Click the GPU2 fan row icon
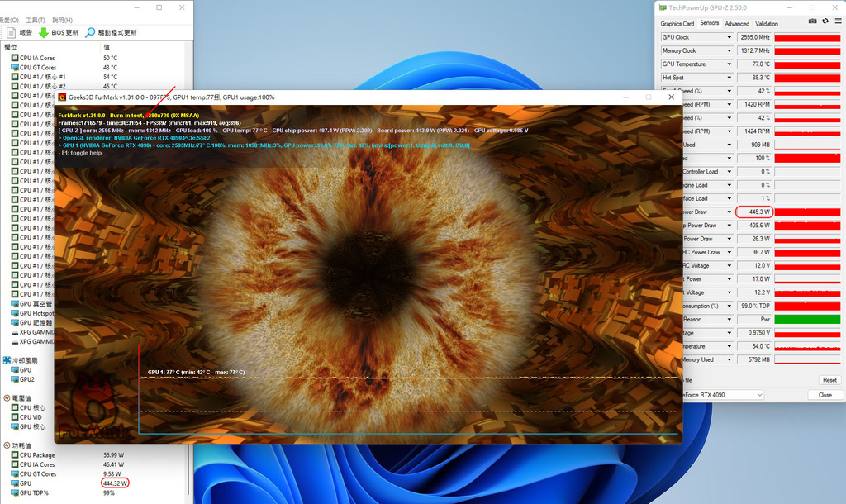Screen dimensions: 846x504 (15, 379)
